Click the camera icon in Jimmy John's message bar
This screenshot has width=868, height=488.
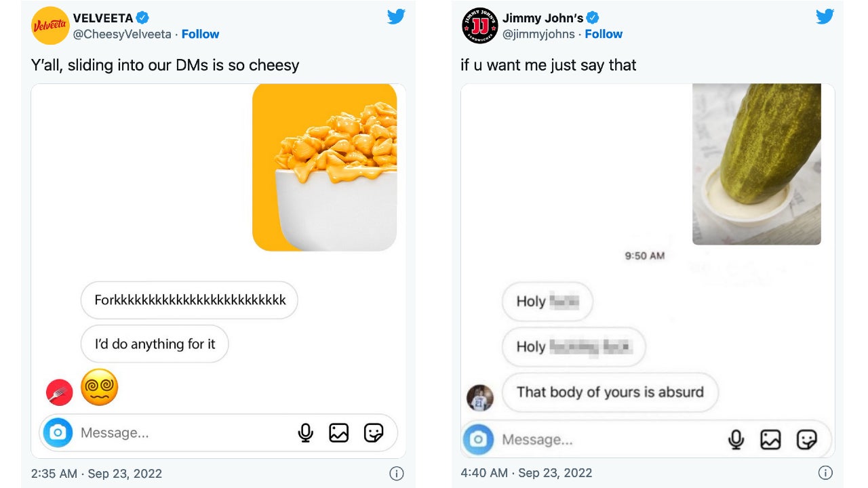pyautogui.click(x=479, y=439)
